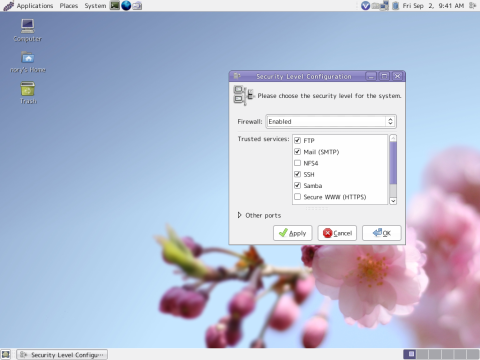Screen dimensions: 480x360
Task: Uncheck the Samba trusted service
Action: [x=298, y=185]
